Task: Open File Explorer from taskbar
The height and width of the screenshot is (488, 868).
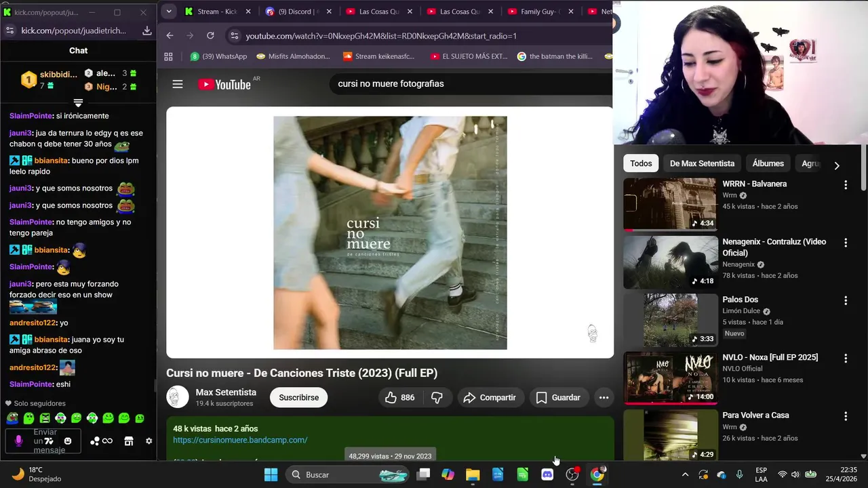Action: [473, 474]
